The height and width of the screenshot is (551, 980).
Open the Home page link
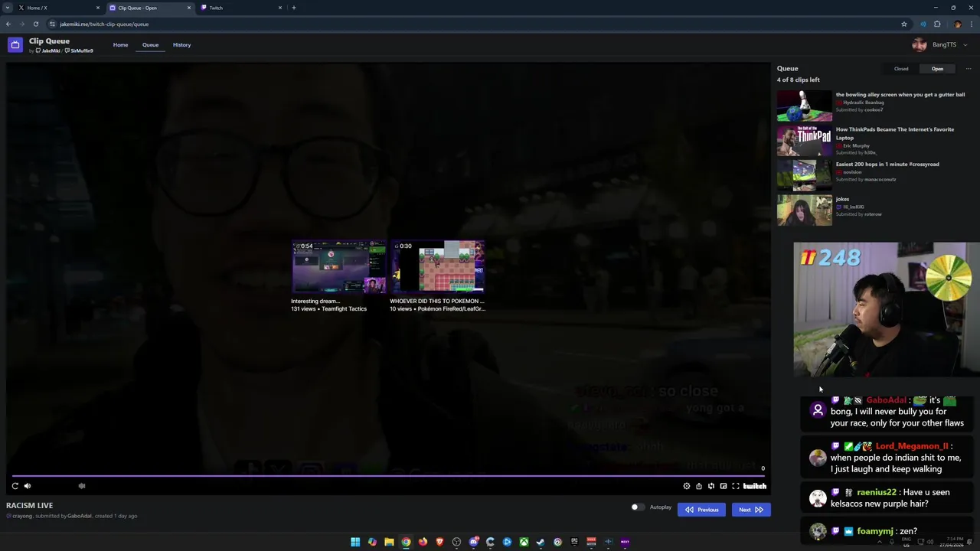point(120,44)
